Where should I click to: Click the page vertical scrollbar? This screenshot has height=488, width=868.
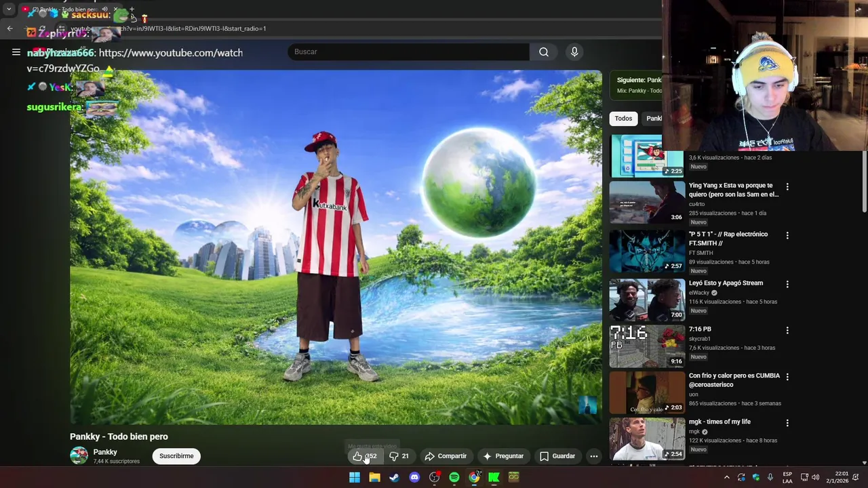tap(864, 183)
